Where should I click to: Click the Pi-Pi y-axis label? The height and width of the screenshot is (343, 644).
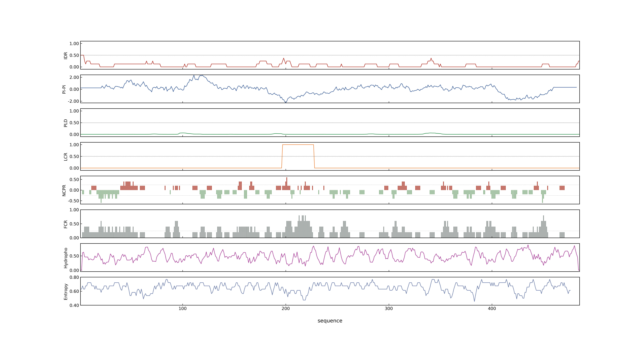pos(64,89)
